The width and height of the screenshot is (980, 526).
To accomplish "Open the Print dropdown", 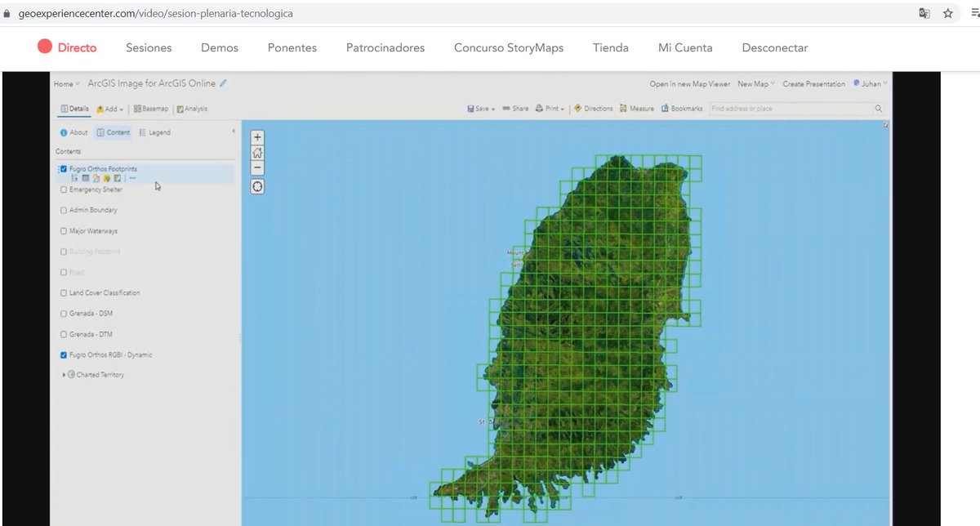I will point(550,108).
